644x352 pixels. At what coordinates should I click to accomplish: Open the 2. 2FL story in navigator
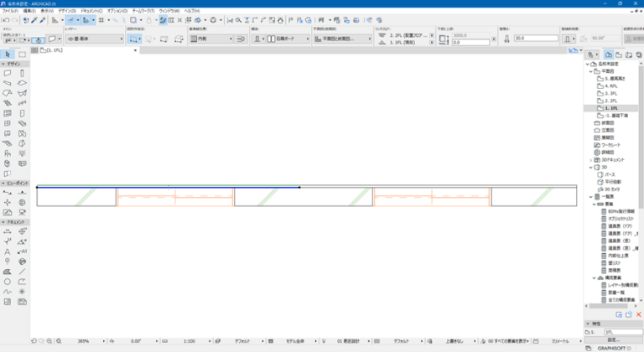click(610, 101)
